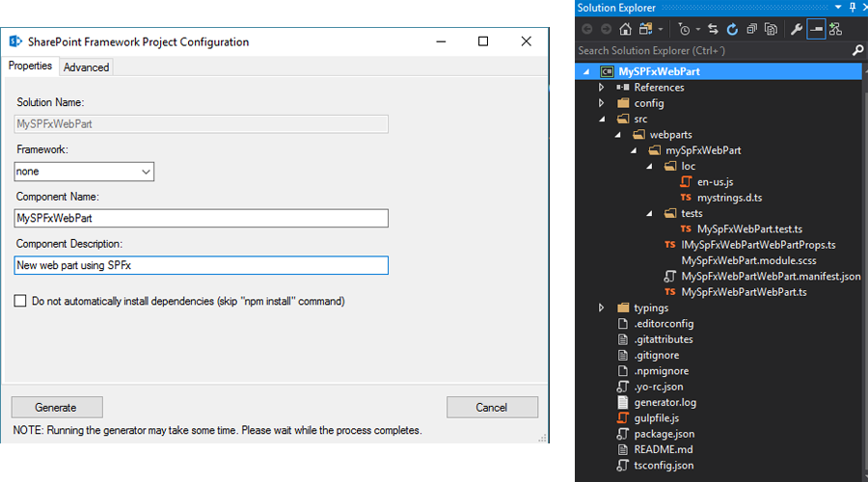
Task: Click the Back arrow in Solution Explorer toolbar
Action: [587, 29]
